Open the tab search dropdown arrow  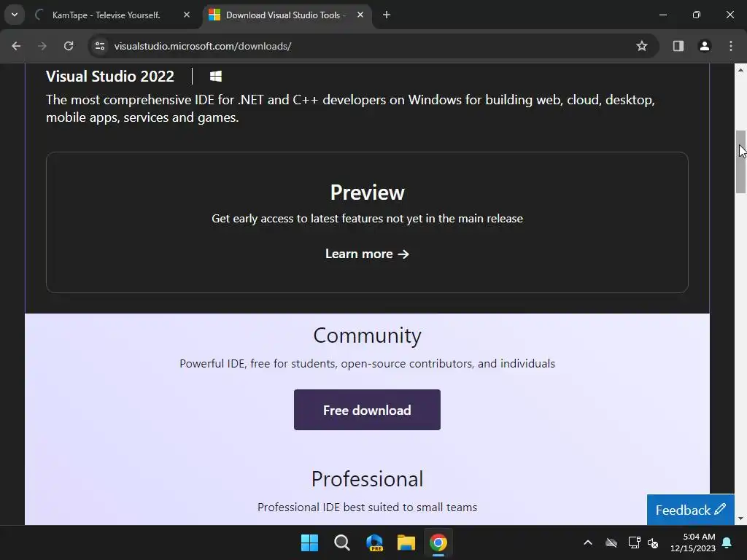(15, 15)
